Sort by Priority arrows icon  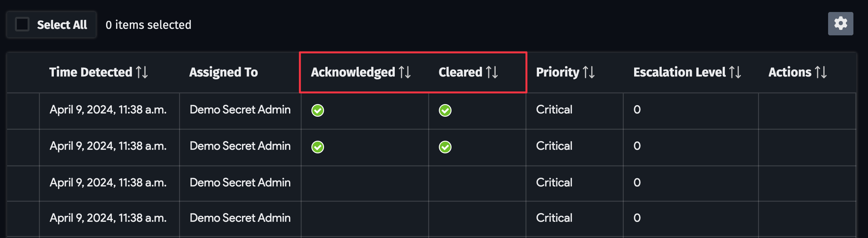[589, 72]
